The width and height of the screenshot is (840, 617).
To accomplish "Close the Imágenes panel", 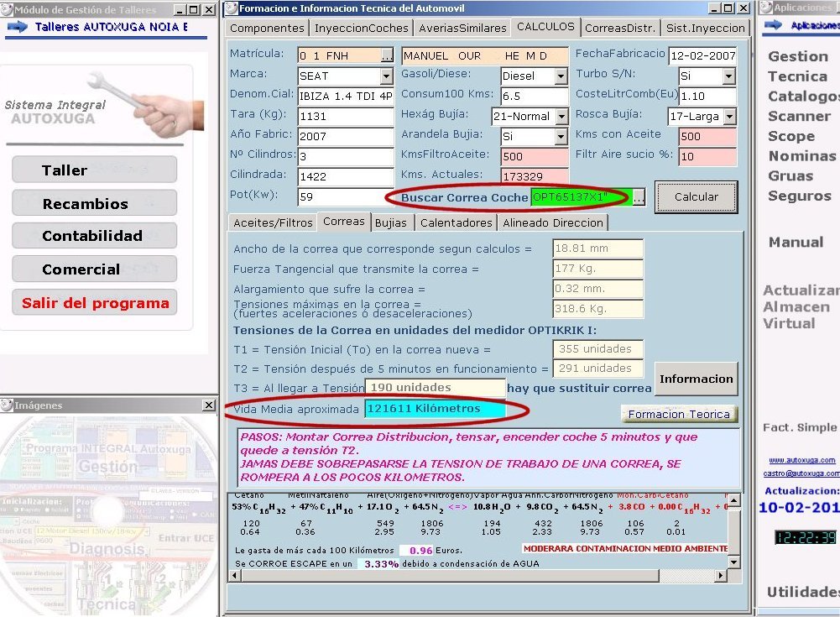I will click(209, 405).
